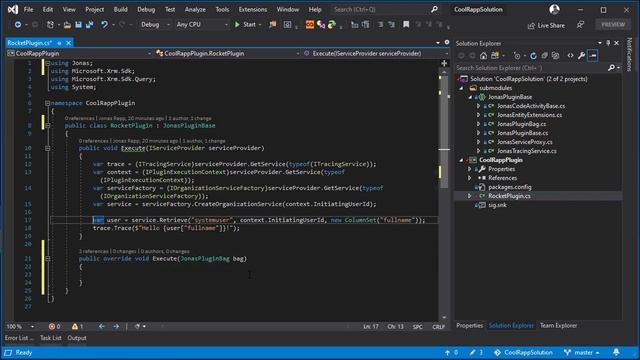Click the Search (Ctrl+Q) box
This screenshot has height=360, width=640.
(x=386, y=9)
